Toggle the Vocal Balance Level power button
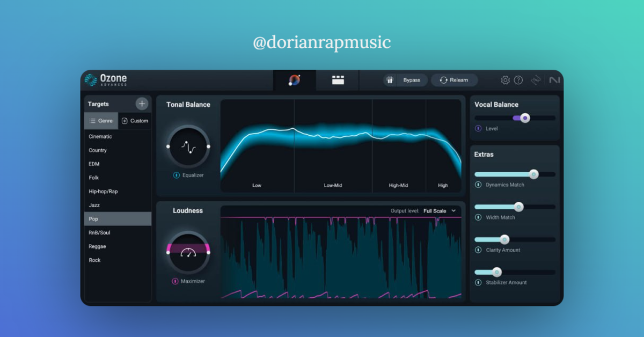Screen dimensions: 644x337 478,128
